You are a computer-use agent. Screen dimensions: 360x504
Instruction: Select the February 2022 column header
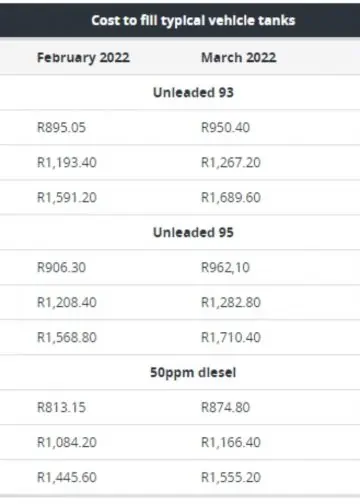(x=83, y=58)
